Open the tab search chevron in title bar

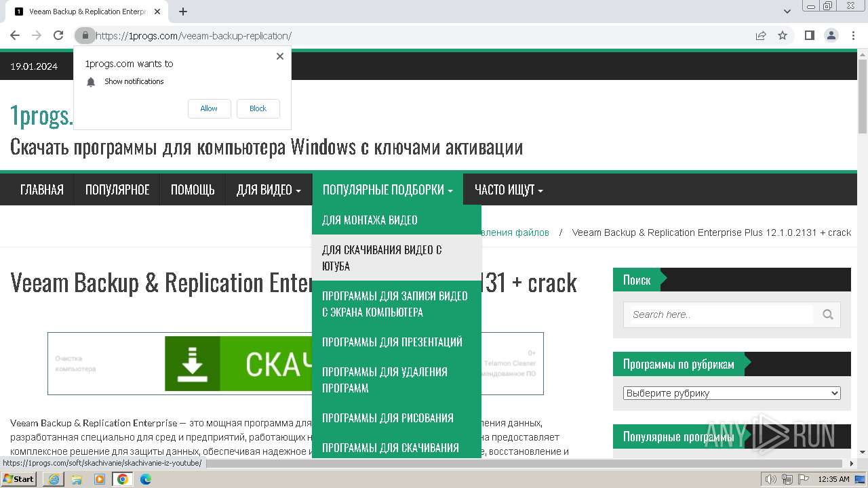click(787, 12)
